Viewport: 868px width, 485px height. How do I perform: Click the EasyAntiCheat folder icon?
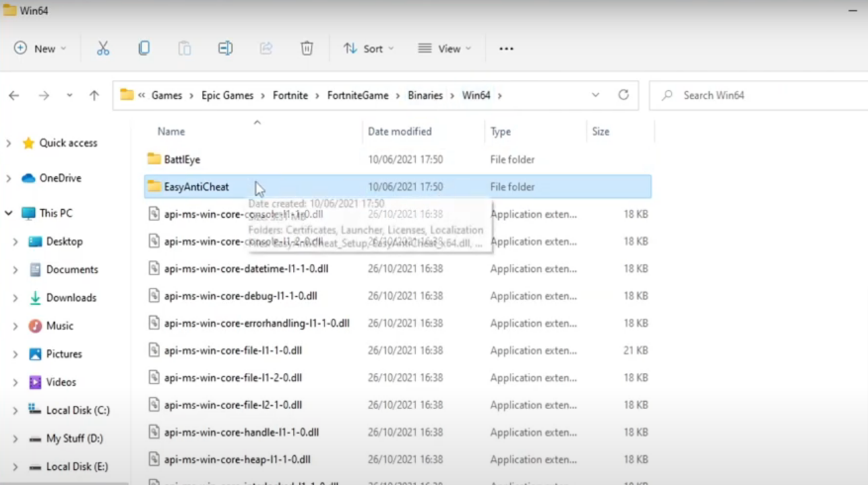(154, 187)
